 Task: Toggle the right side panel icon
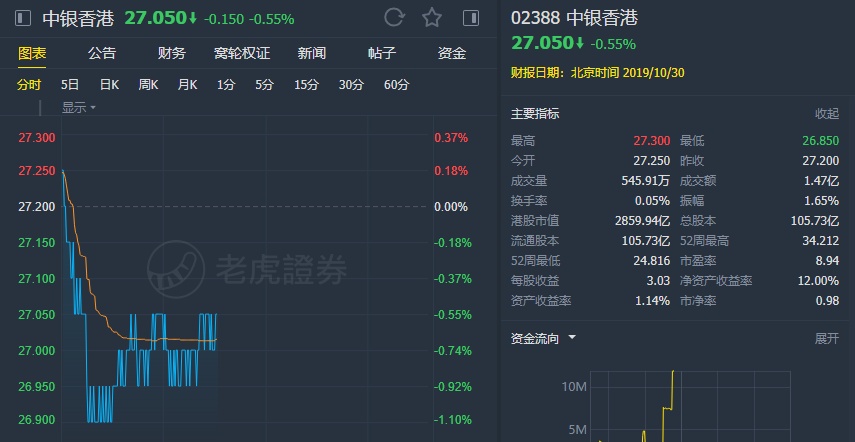pyautogui.click(x=471, y=18)
